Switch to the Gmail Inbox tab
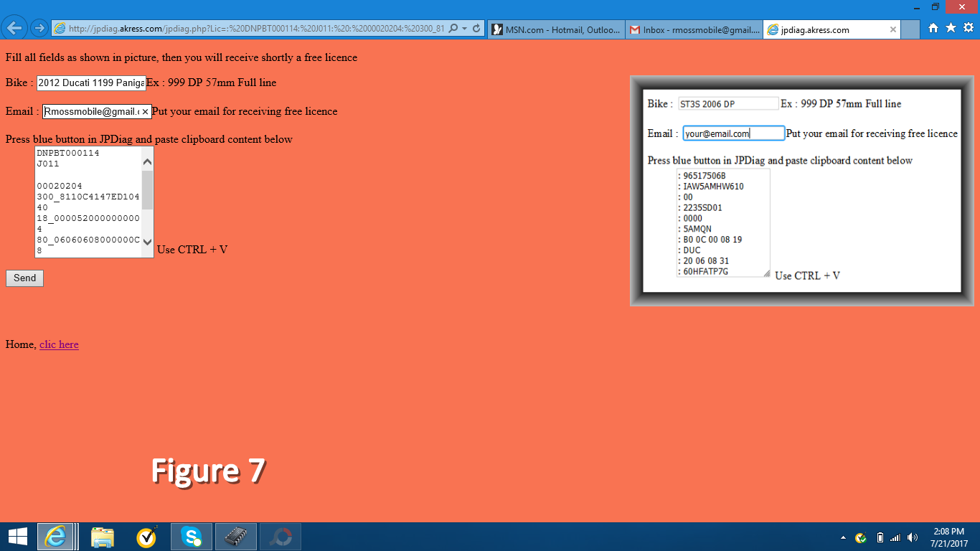This screenshot has width=980, height=551. pyautogui.click(x=694, y=29)
